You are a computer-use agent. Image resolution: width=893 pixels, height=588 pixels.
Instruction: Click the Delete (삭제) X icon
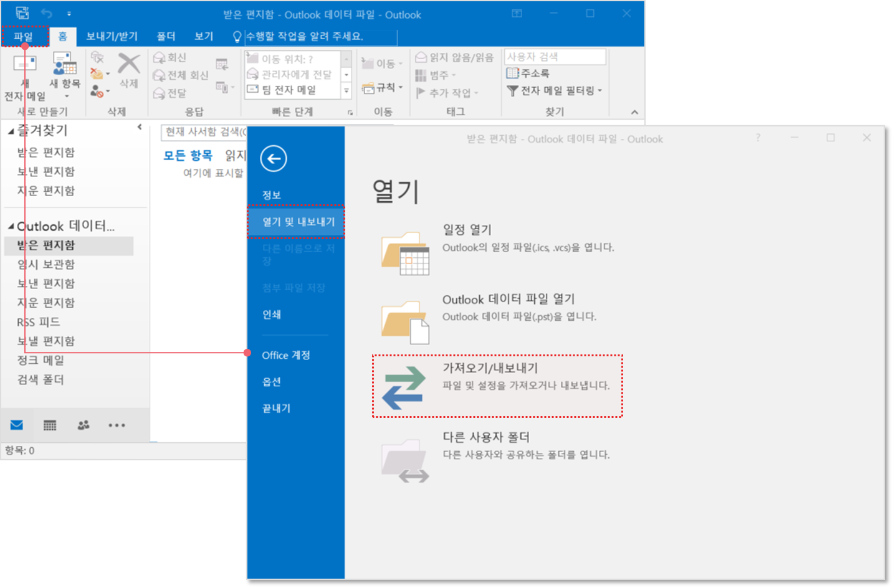tap(129, 64)
